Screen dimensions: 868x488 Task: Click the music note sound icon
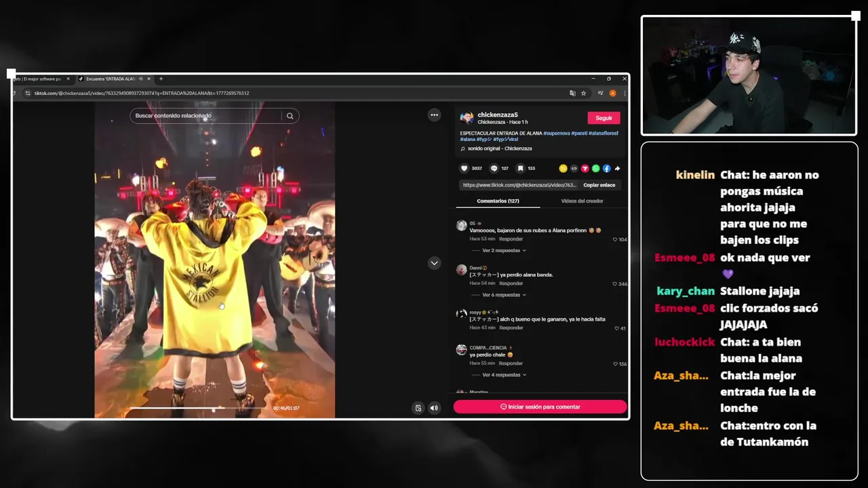coord(462,148)
